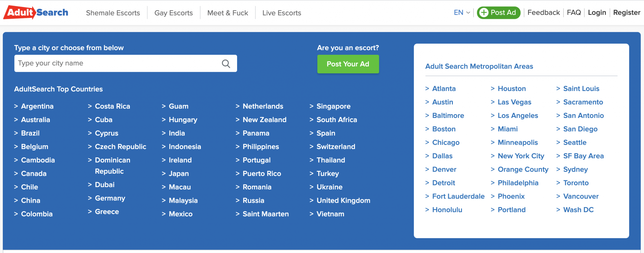The image size is (644, 253).
Task: Click the AdultSearch logo
Action: pyautogui.click(x=36, y=13)
